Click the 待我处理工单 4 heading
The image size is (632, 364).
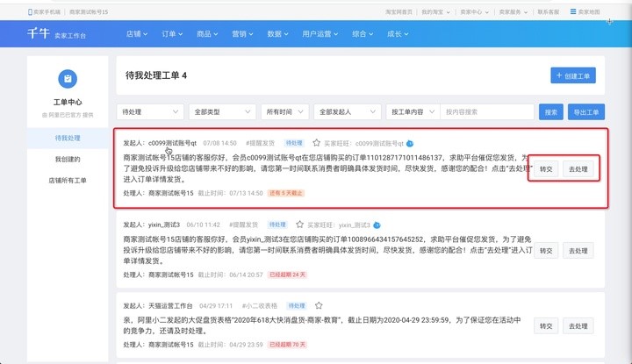(x=156, y=75)
